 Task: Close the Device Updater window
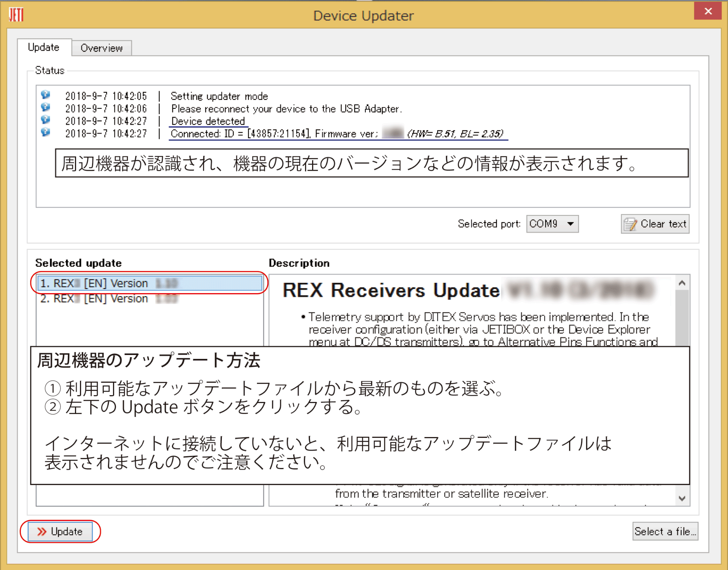(x=708, y=11)
